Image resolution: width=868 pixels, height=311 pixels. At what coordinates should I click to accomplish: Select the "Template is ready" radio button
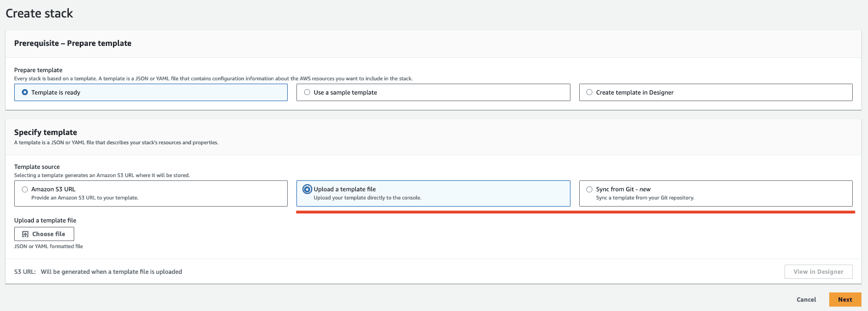click(x=25, y=92)
